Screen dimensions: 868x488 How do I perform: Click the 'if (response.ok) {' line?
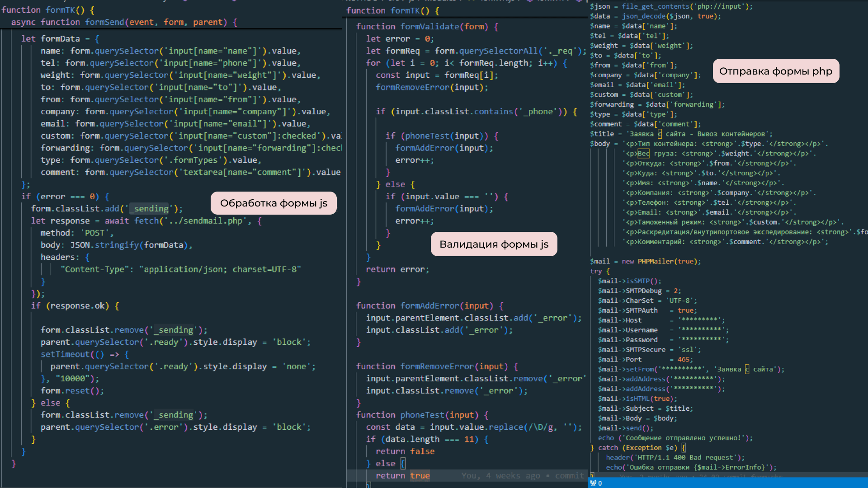[75, 306]
